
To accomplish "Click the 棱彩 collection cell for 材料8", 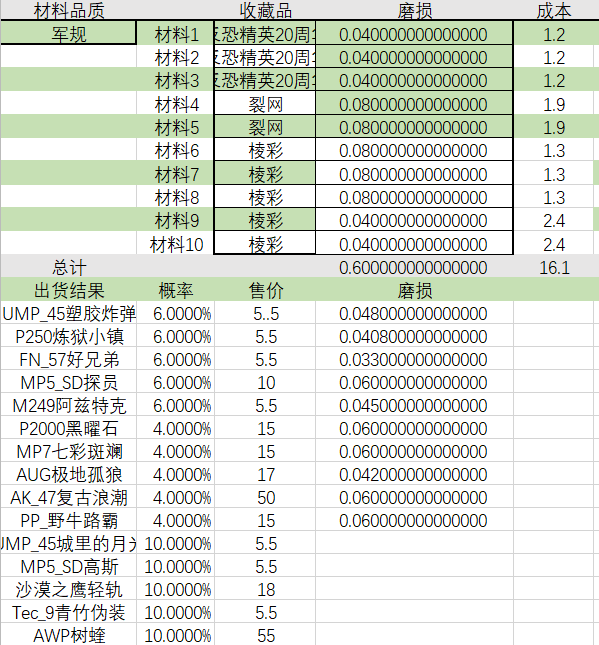I will [x=265, y=197].
